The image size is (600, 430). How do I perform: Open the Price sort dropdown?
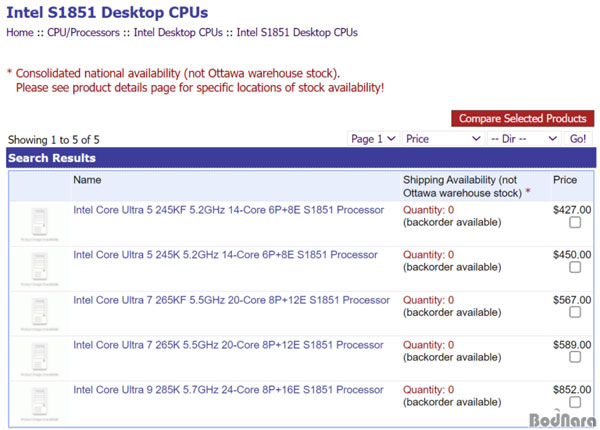(443, 138)
